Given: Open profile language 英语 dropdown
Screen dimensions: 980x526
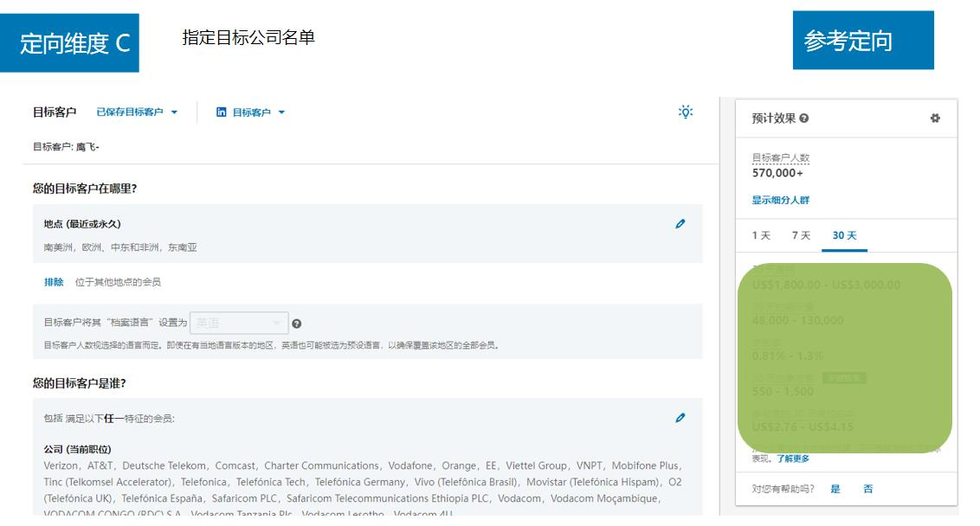Looking at the screenshot, I should click(x=239, y=323).
